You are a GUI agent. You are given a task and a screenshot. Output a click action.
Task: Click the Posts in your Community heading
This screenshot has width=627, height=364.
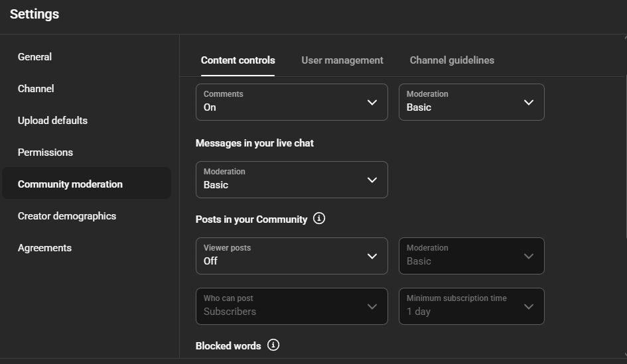251,219
